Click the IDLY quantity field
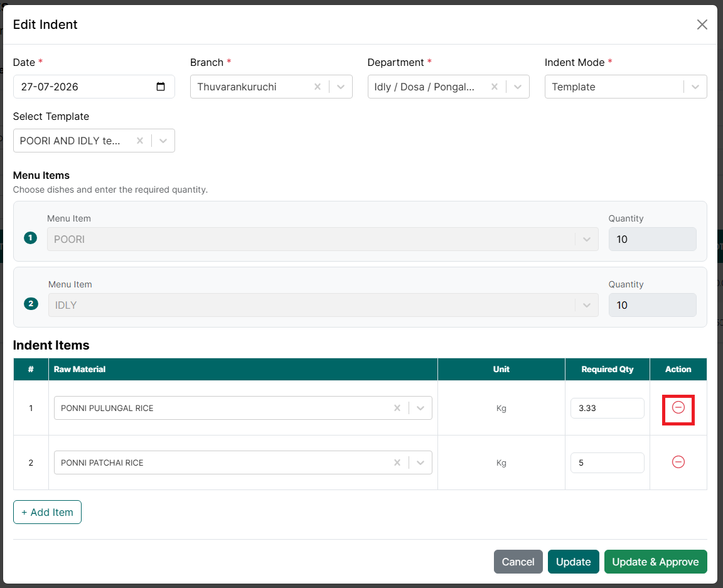Viewport: 723px width, 588px height. tap(652, 306)
